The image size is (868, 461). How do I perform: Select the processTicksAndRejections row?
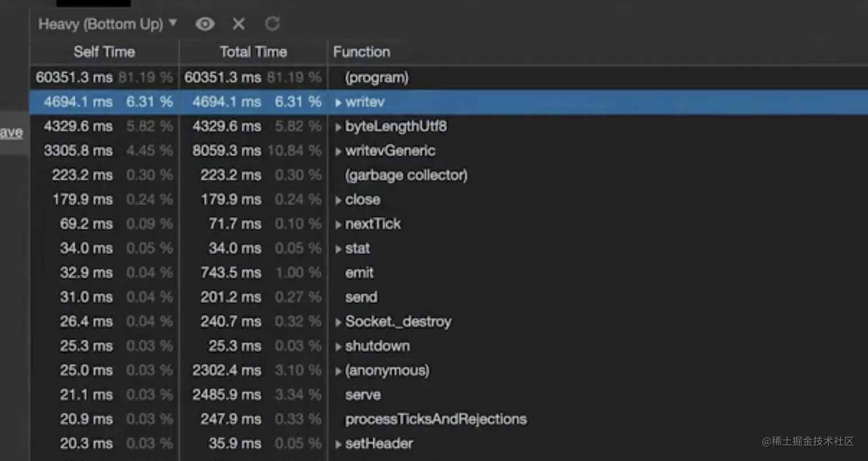(x=436, y=419)
